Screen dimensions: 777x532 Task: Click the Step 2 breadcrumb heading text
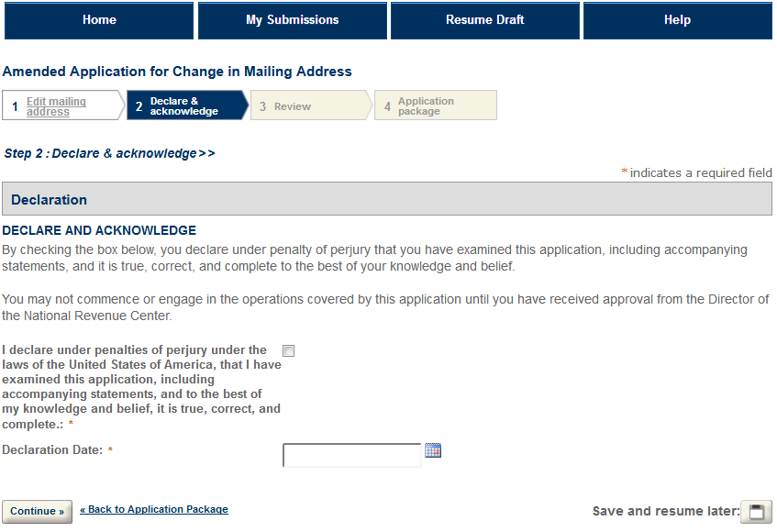pyautogui.click(x=109, y=153)
